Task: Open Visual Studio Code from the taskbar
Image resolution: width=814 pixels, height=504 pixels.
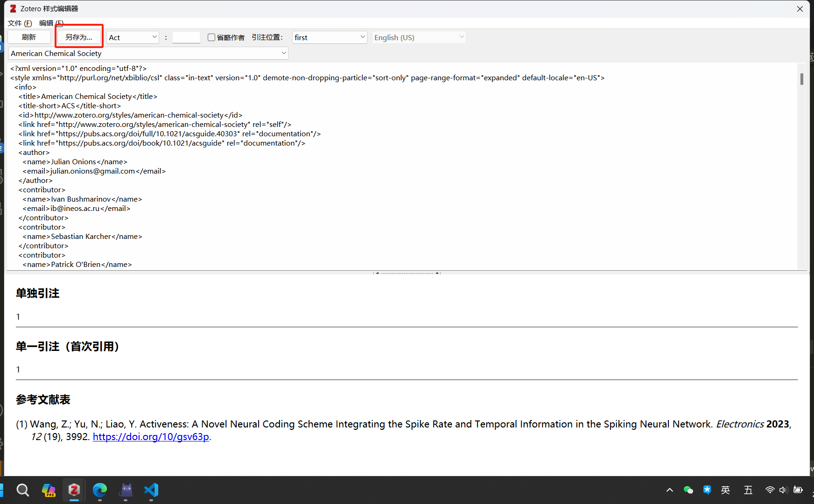Action: click(x=151, y=490)
